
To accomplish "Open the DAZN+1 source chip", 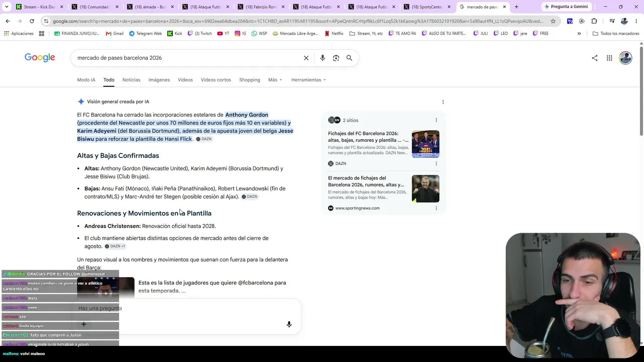I will tap(115, 246).
